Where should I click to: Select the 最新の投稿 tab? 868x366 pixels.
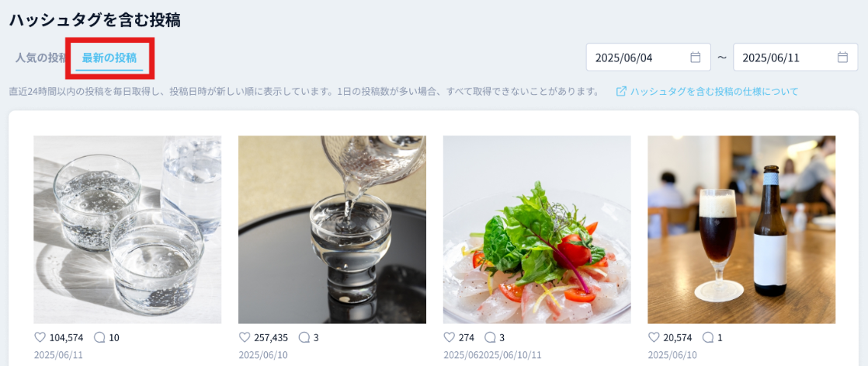(x=109, y=58)
